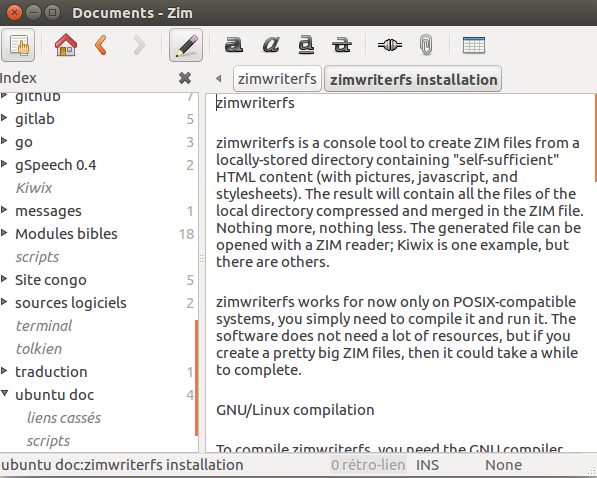The height and width of the screenshot is (478, 597).
Task: Toggle the index side pane icon
Action: (18, 45)
